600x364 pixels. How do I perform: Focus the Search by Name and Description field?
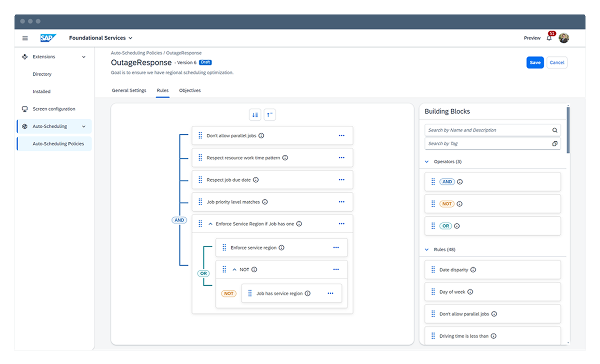(487, 130)
